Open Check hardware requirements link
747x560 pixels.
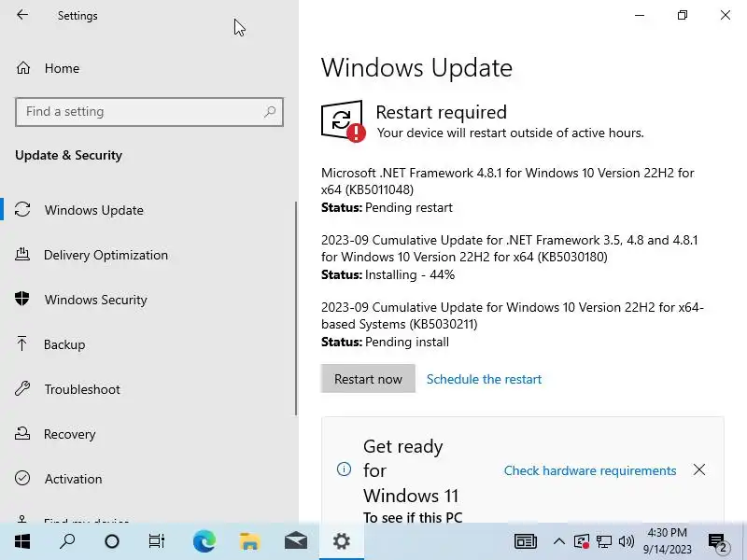590,470
